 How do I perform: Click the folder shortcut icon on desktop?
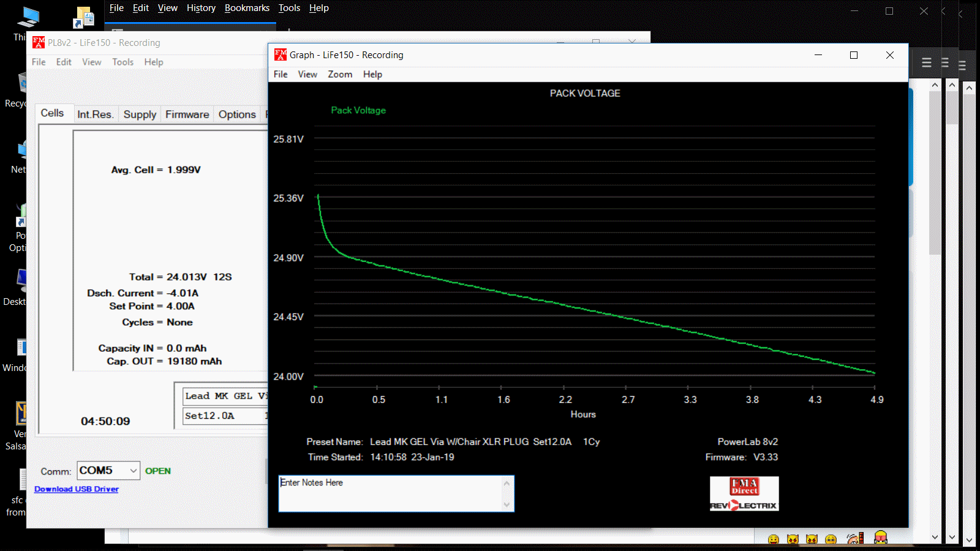[85, 17]
